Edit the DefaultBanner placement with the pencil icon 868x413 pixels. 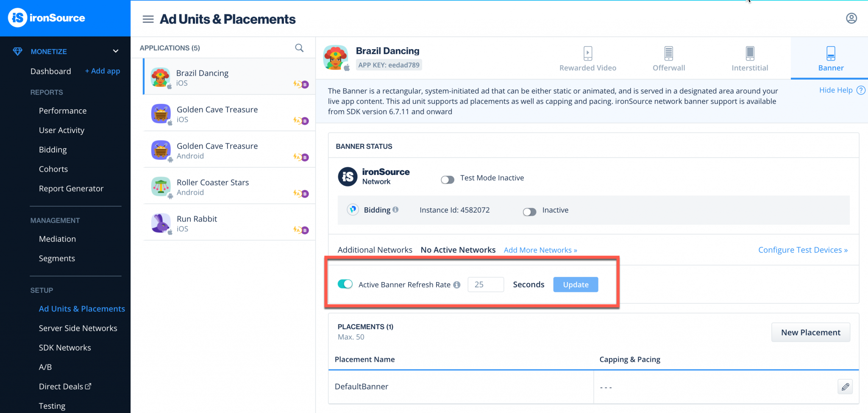846,386
